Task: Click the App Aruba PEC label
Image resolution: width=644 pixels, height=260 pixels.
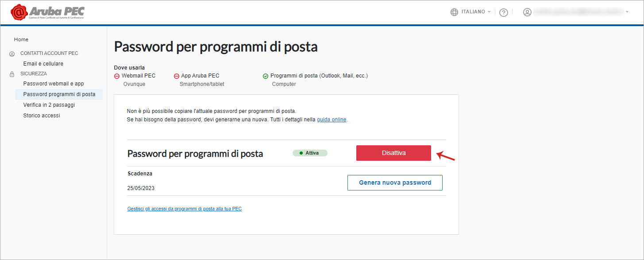Action: tap(200, 76)
